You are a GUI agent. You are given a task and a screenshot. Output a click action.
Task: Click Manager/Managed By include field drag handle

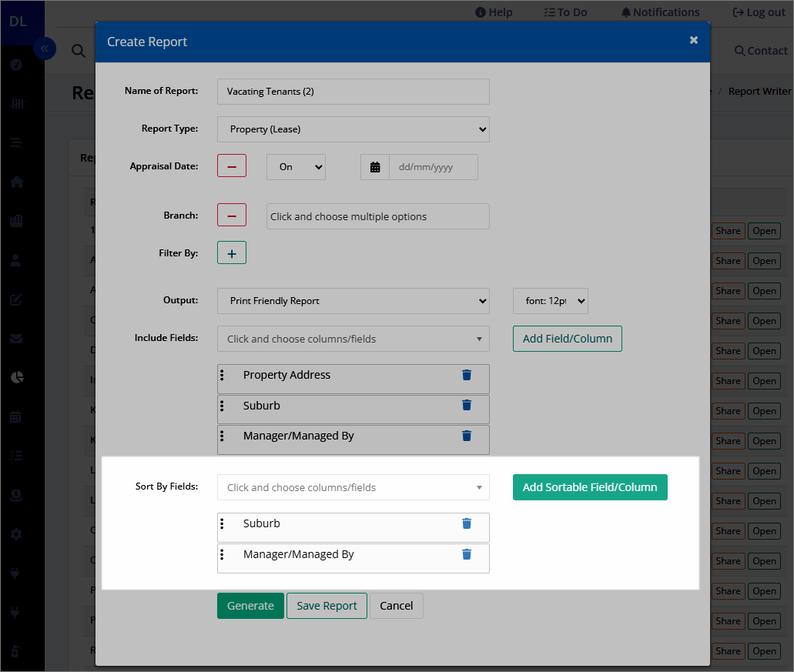coord(222,436)
